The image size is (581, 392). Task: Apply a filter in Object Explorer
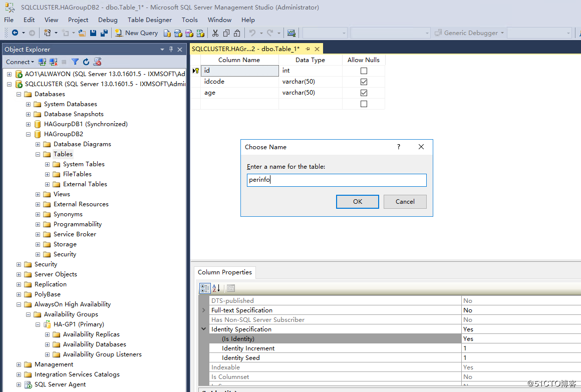pos(75,62)
